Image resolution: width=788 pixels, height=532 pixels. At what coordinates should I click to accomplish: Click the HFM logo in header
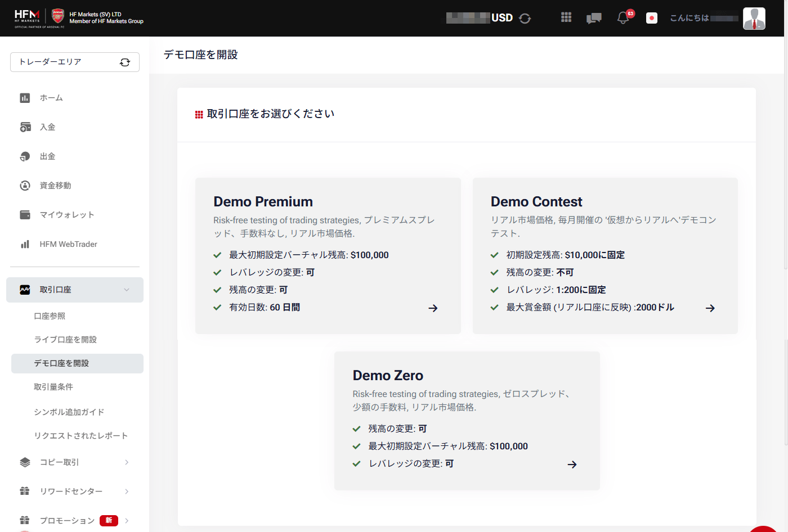click(x=27, y=18)
